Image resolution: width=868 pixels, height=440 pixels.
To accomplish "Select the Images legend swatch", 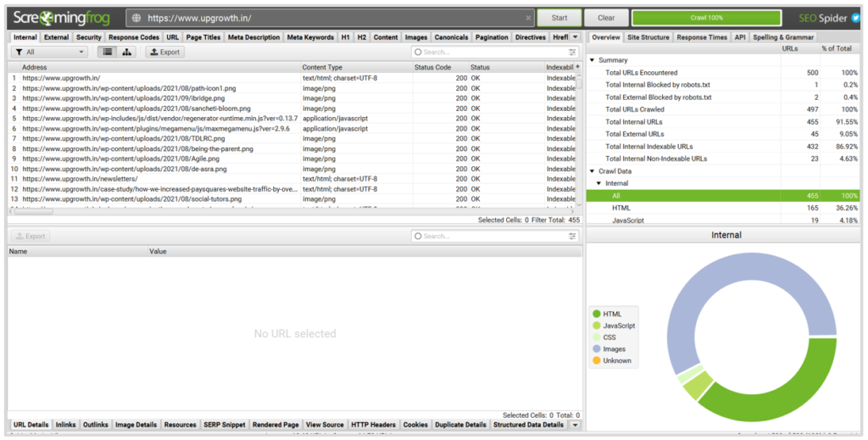I will coord(596,349).
